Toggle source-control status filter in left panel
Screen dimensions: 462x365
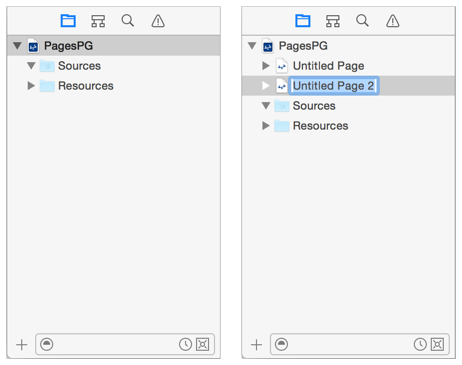[x=203, y=344]
